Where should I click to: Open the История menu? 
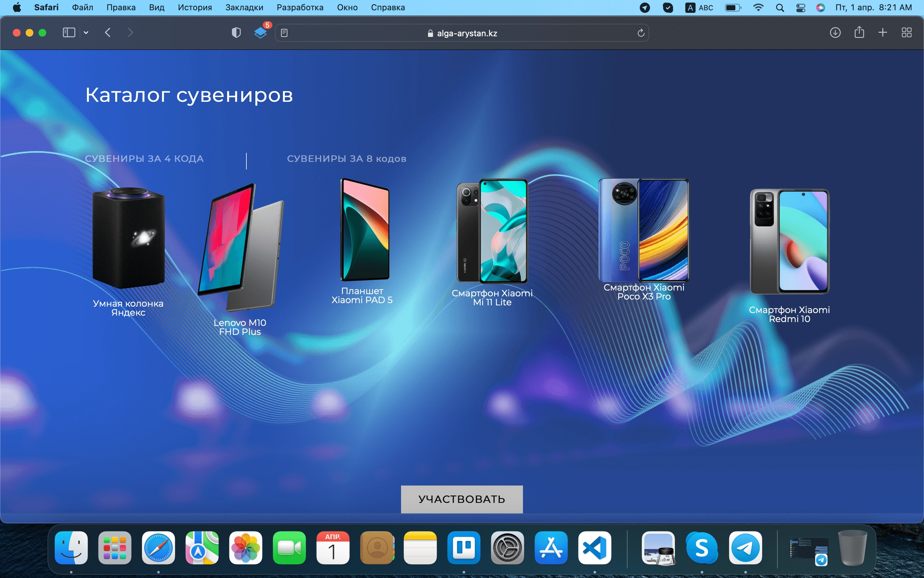(195, 8)
